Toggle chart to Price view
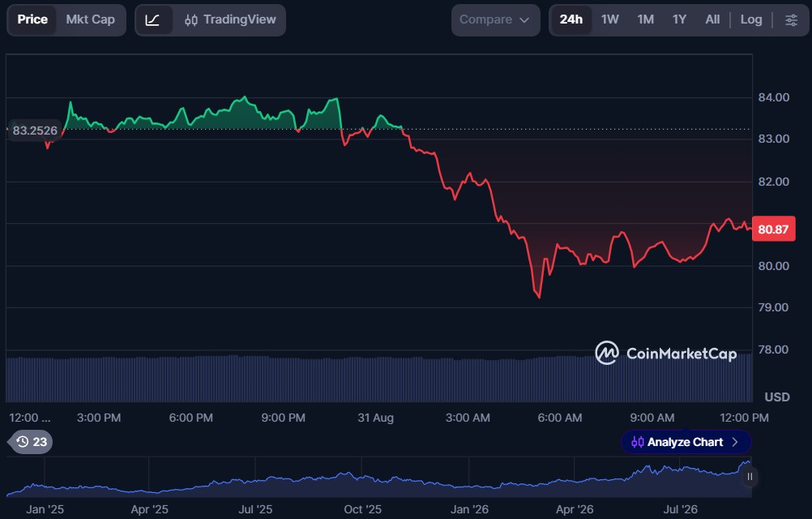The height and width of the screenshot is (519, 812). coord(32,19)
